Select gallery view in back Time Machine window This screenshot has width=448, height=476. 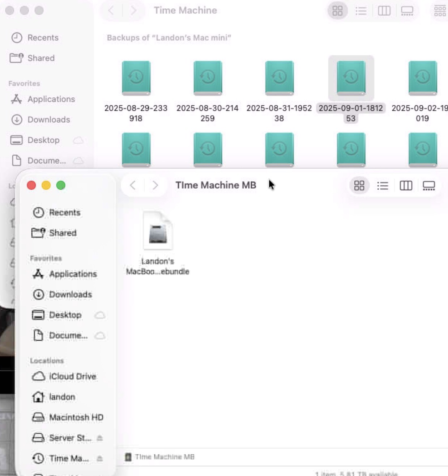[x=407, y=11]
